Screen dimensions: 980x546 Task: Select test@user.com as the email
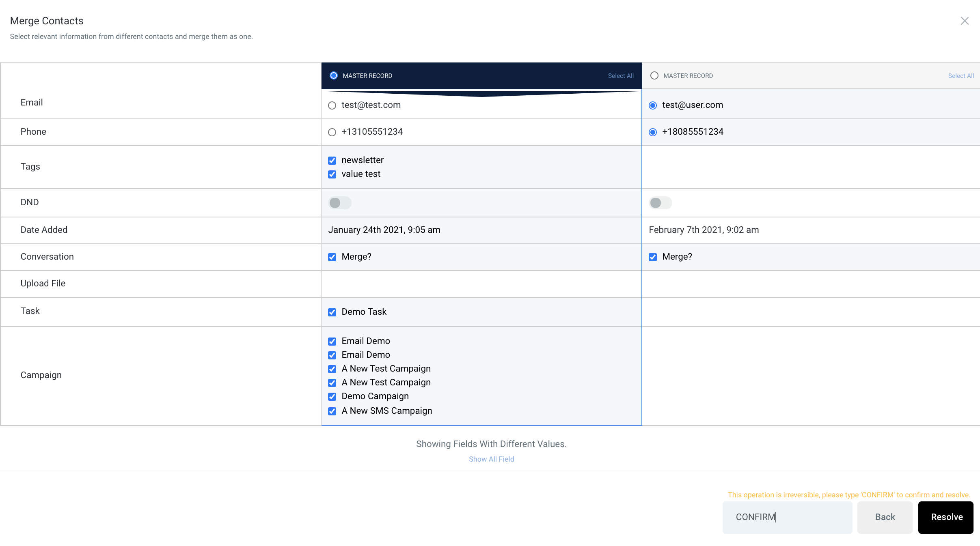pos(653,105)
